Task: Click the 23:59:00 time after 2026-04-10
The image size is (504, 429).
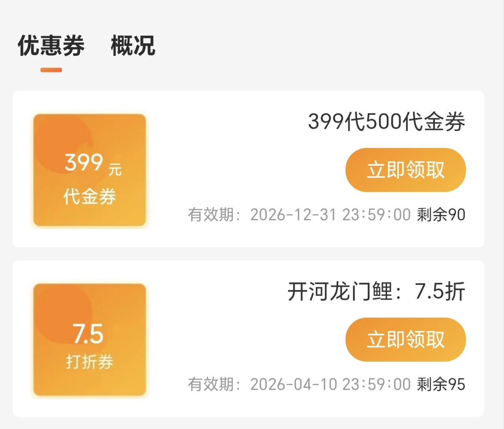Action: pyautogui.click(x=376, y=385)
